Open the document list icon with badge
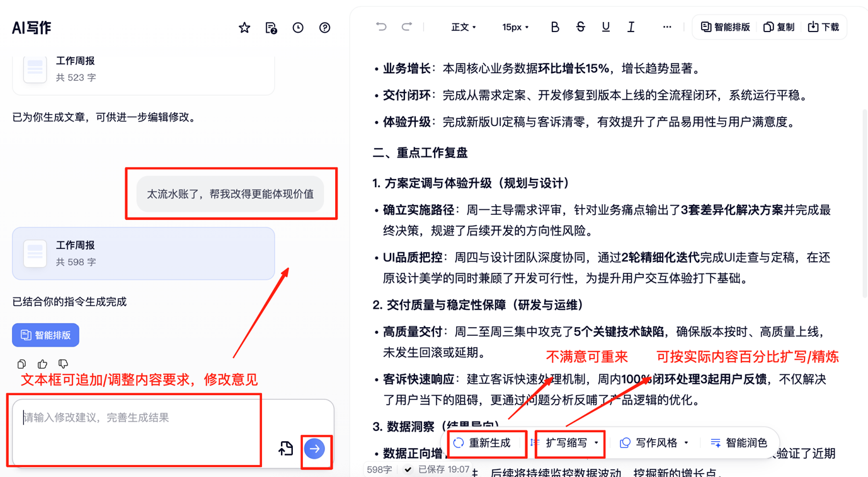Viewport: 868px width, 477px height. 271,28
